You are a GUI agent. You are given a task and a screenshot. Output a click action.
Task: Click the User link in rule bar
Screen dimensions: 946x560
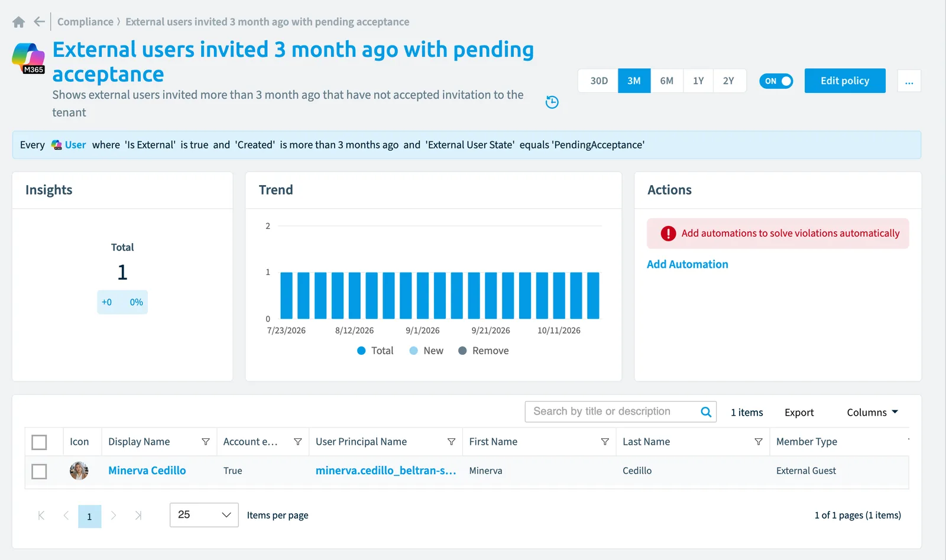[x=75, y=145]
